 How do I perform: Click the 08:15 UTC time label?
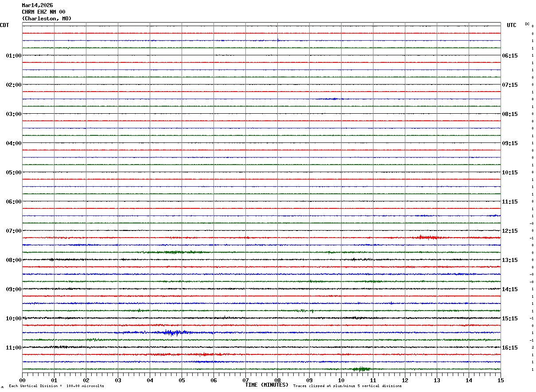coord(510,114)
